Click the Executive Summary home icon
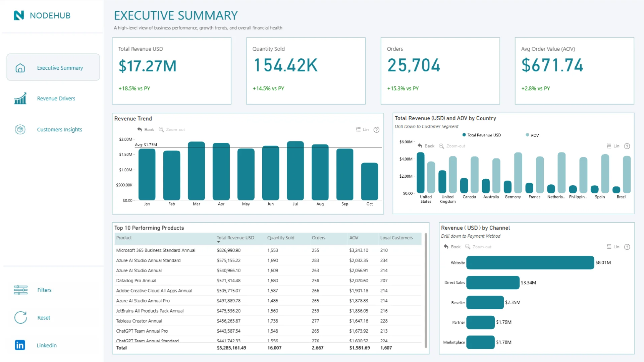The image size is (644, 362). pos(20,68)
